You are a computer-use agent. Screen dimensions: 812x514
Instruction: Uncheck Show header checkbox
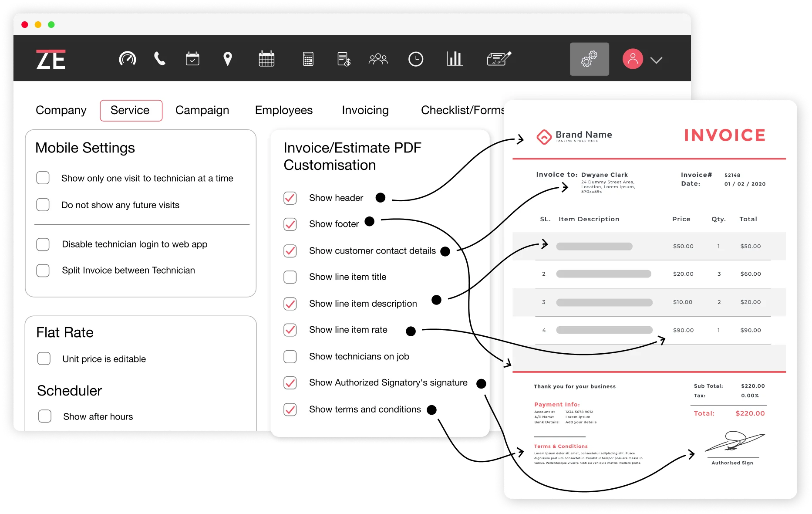pyautogui.click(x=290, y=198)
